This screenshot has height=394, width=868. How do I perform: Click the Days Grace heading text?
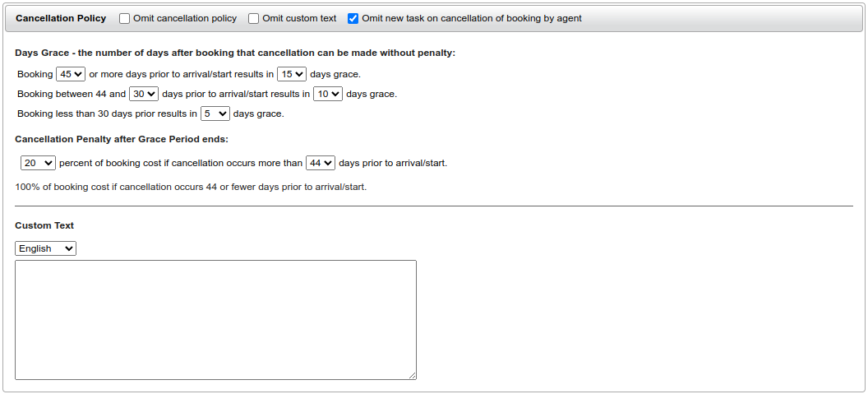(x=235, y=53)
